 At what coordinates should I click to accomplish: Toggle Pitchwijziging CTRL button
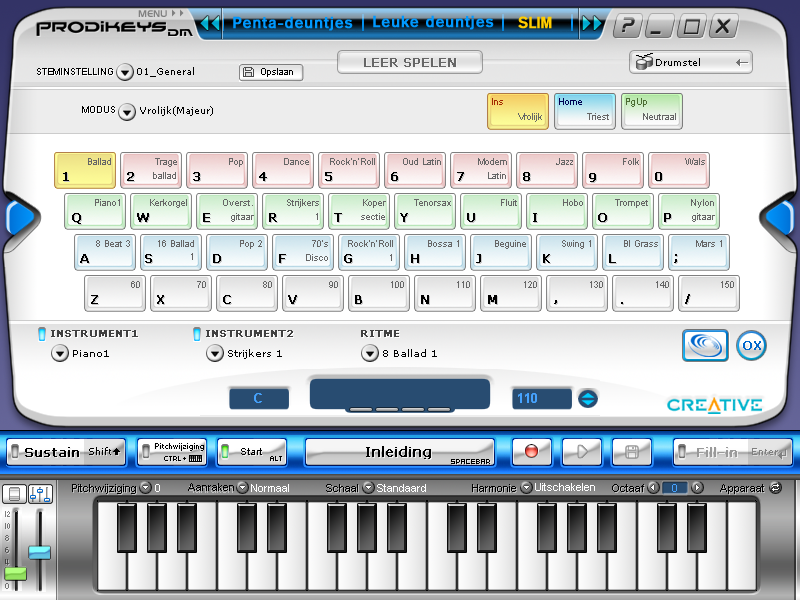(172, 452)
